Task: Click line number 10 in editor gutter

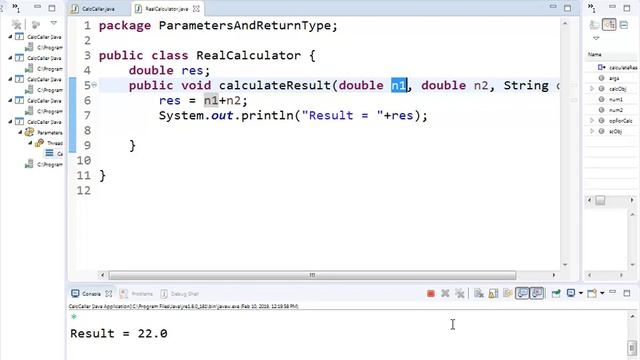Action: (84, 160)
